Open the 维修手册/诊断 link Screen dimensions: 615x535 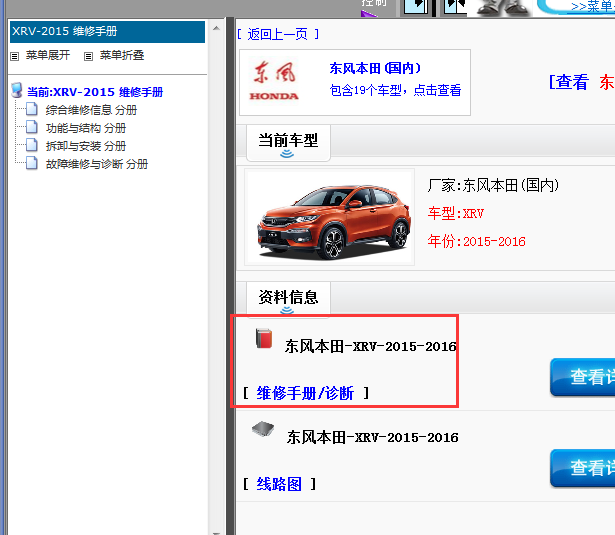(306, 393)
